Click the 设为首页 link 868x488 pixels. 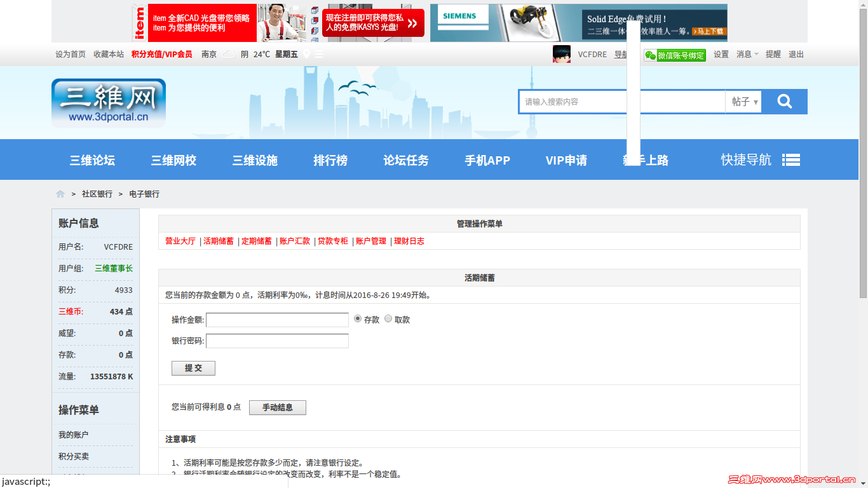pos(71,55)
